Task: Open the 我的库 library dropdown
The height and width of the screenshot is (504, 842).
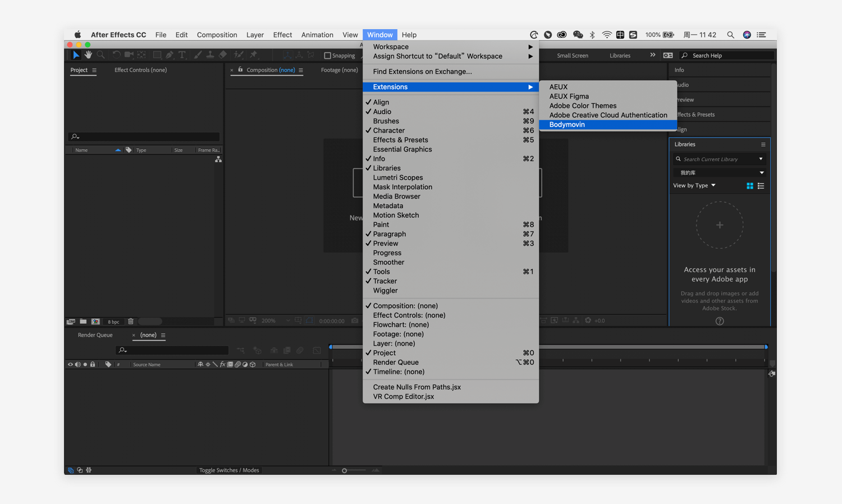Action: (720, 173)
